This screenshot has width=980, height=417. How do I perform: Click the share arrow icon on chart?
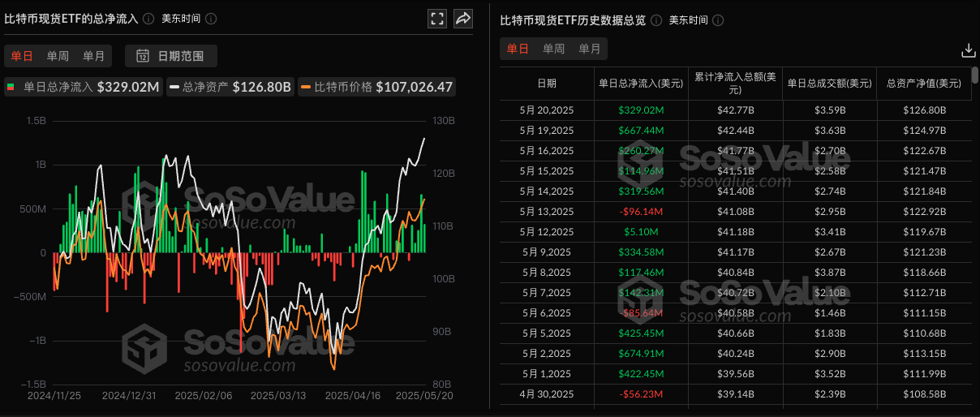click(x=463, y=19)
